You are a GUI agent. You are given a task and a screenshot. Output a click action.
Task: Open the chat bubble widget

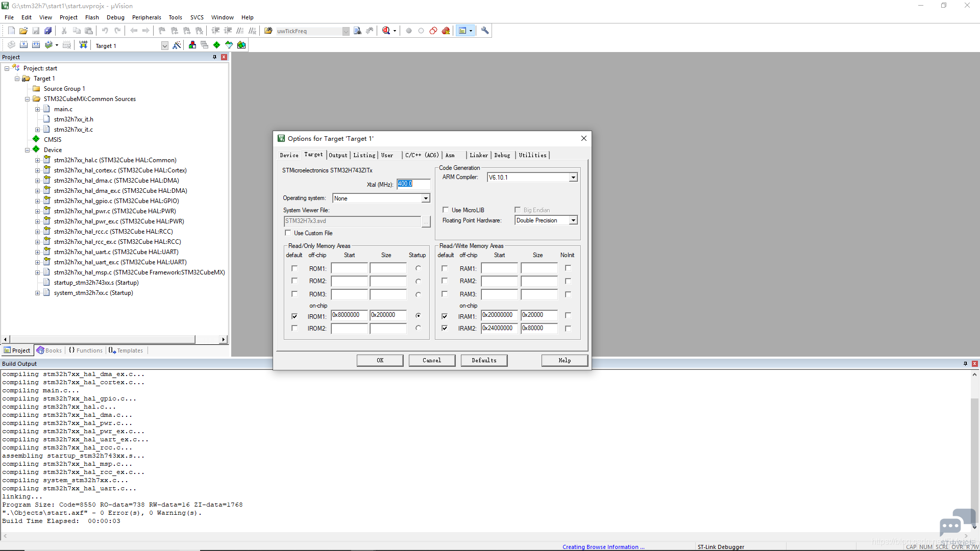[957, 522]
